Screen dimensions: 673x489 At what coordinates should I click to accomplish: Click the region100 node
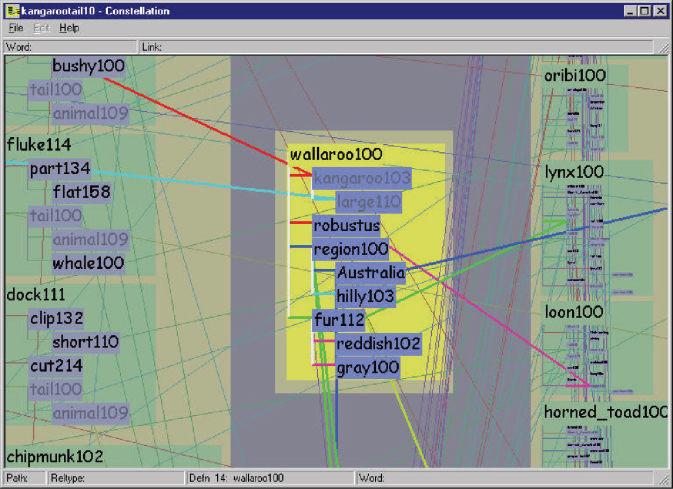click(x=350, y=249)
